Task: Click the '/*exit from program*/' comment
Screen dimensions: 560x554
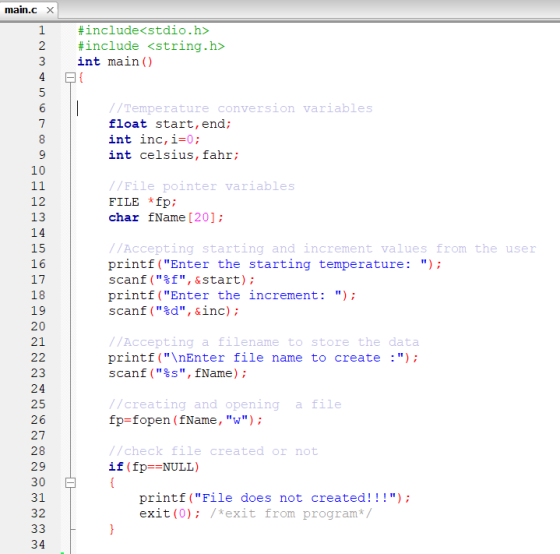Action: tap(291, 514)
